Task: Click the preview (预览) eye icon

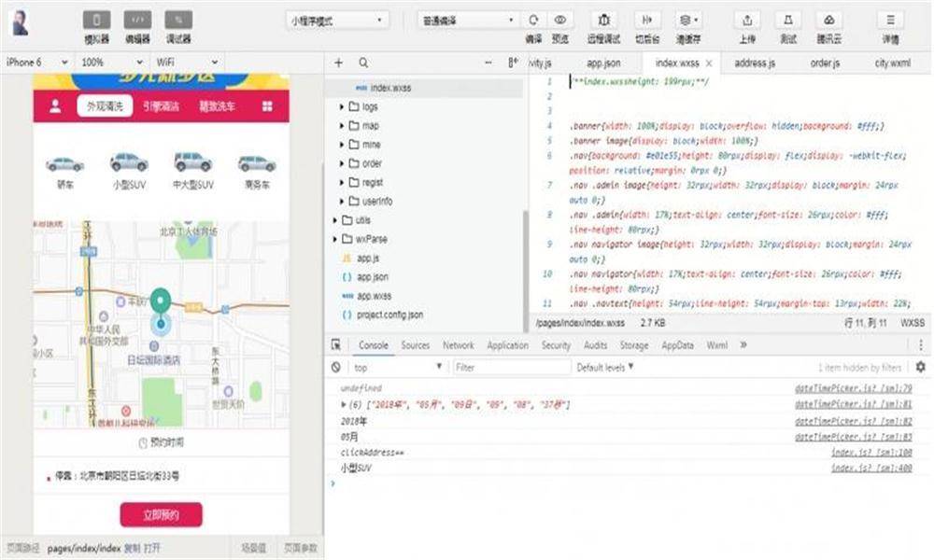Action: pyautogui.click(x=560, y=20)
